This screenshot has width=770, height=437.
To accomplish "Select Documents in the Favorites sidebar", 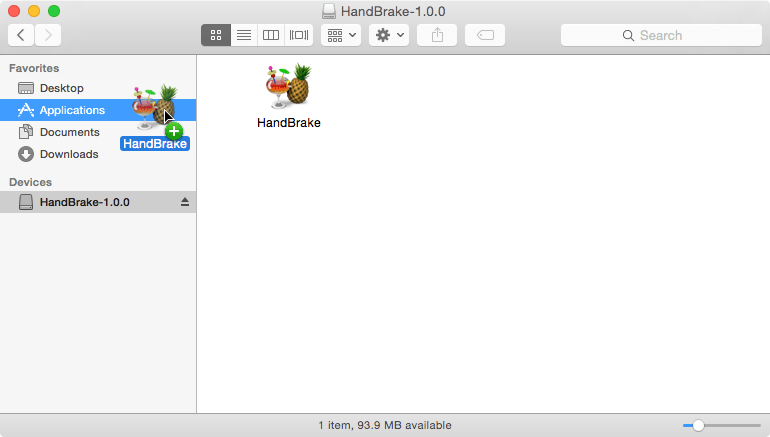I will click(x=69, y=132).
